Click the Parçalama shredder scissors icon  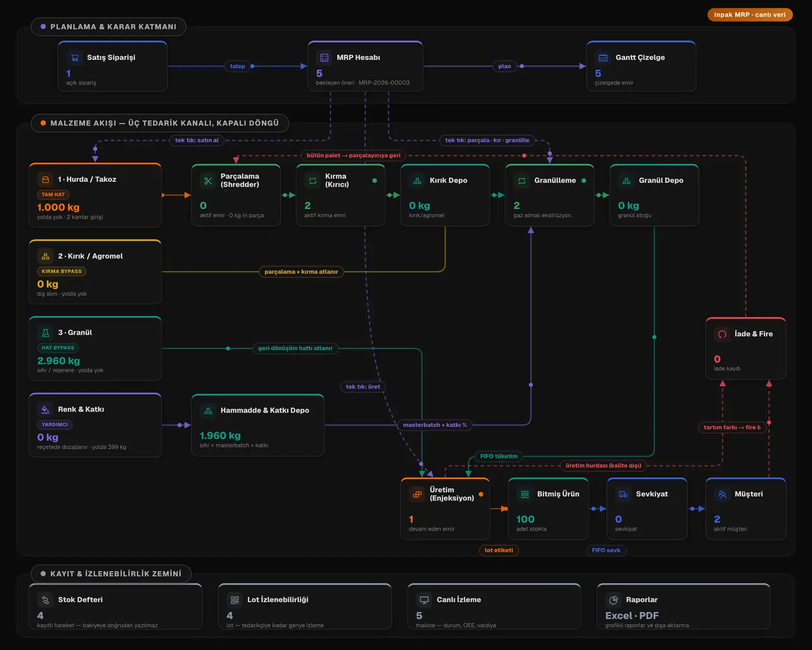pos(208,181)
